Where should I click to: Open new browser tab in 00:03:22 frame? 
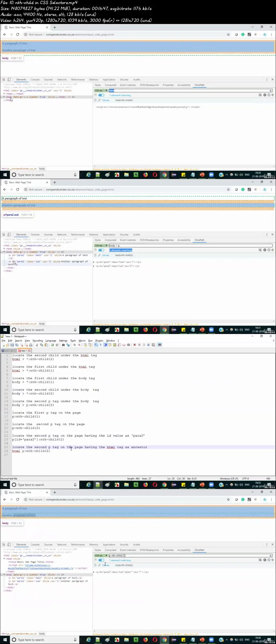(x=55, y=27)
